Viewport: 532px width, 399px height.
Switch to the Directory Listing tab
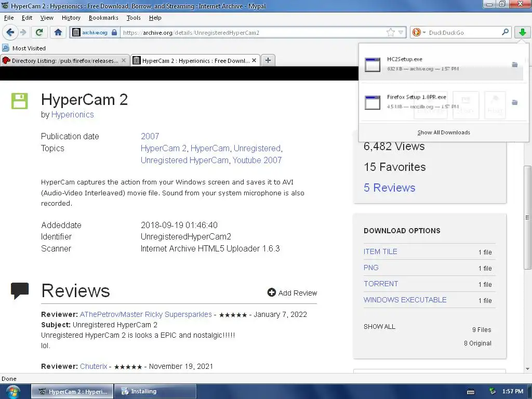coord(65,61)
